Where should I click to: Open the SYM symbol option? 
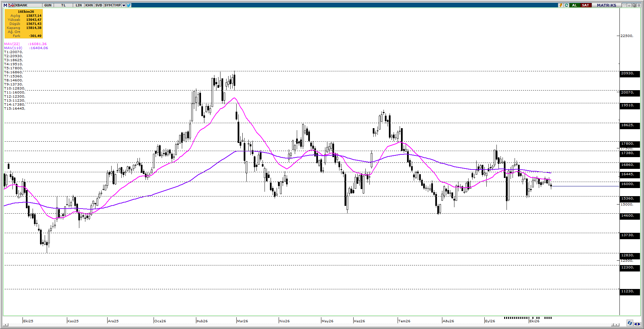tap(108, 5)
